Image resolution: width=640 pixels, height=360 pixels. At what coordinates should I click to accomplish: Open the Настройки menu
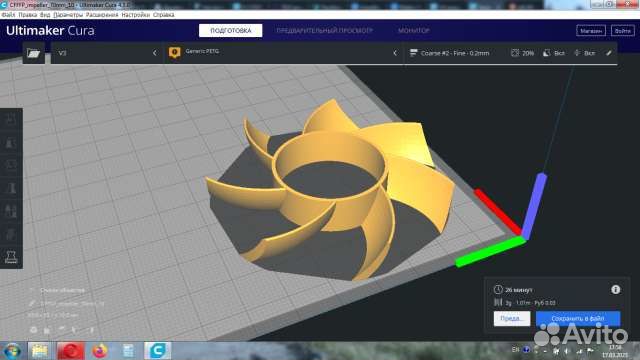coord(136,14)
